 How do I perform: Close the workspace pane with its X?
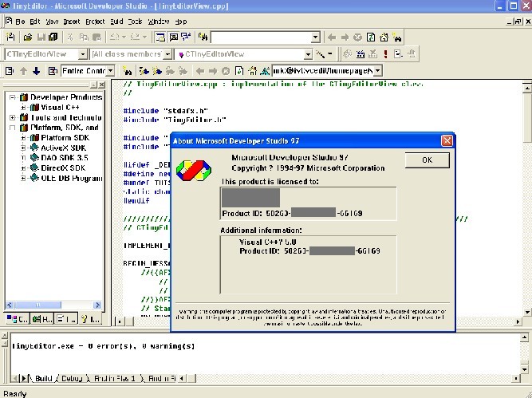click(102, 85)
